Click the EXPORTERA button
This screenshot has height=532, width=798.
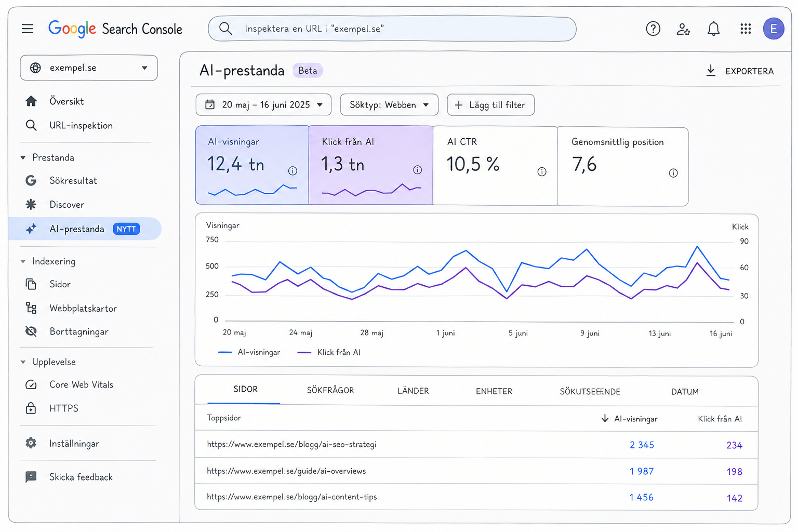click(740, 71)
